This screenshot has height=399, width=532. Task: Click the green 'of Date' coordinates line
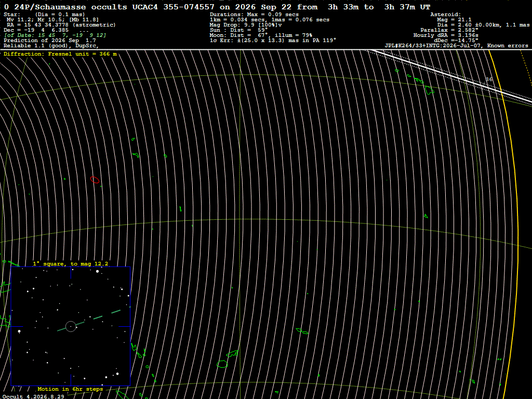pyautogui.click(x=55, y=35)
